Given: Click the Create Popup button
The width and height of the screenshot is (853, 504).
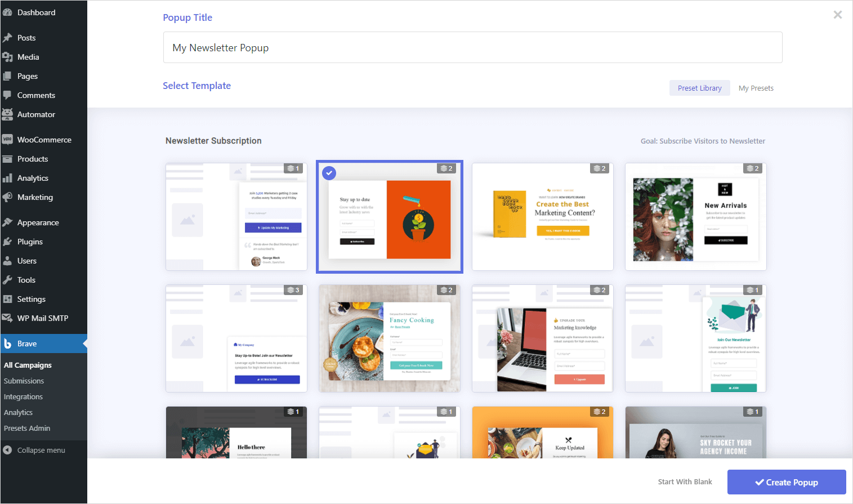Looking at the screenshot, I should [x=787, y=482].
